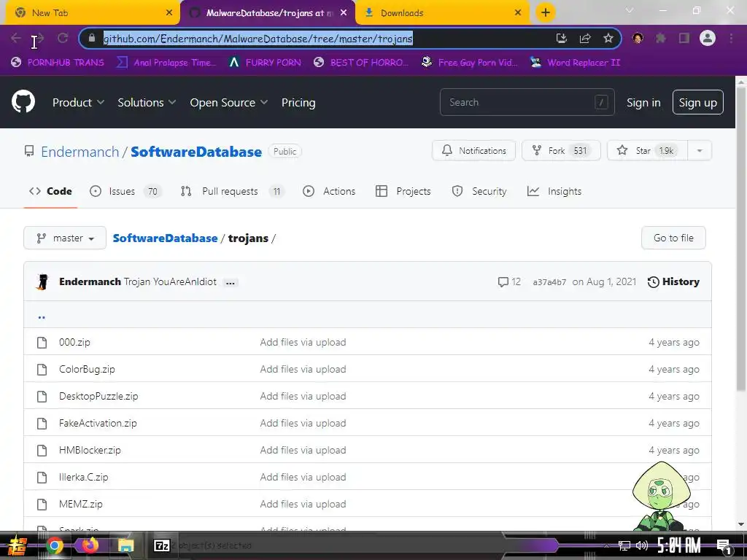The height and width of the screenshot is (560, 747).
Task: Click the commit hash a37a4b7
Action: (x=549, y=282)
